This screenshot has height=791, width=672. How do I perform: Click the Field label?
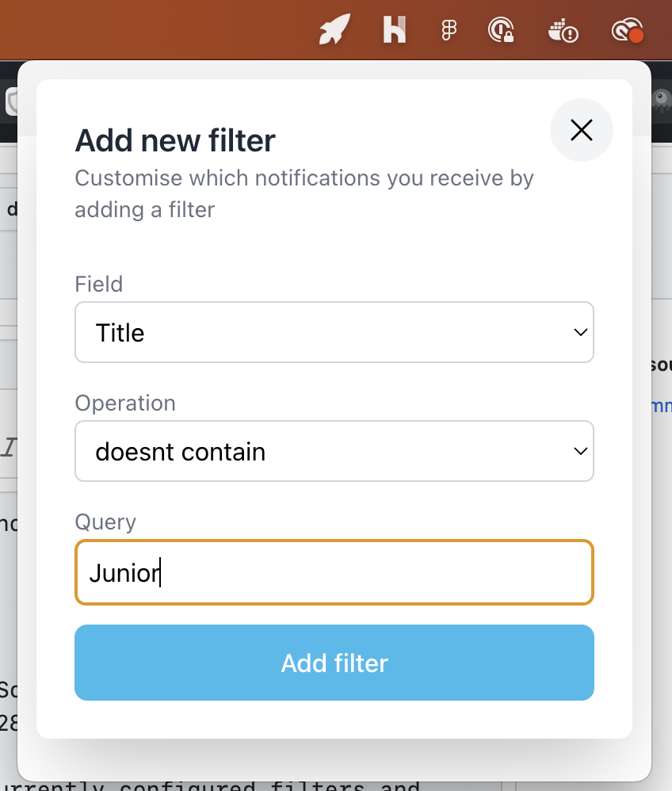(x=99, y=284)
